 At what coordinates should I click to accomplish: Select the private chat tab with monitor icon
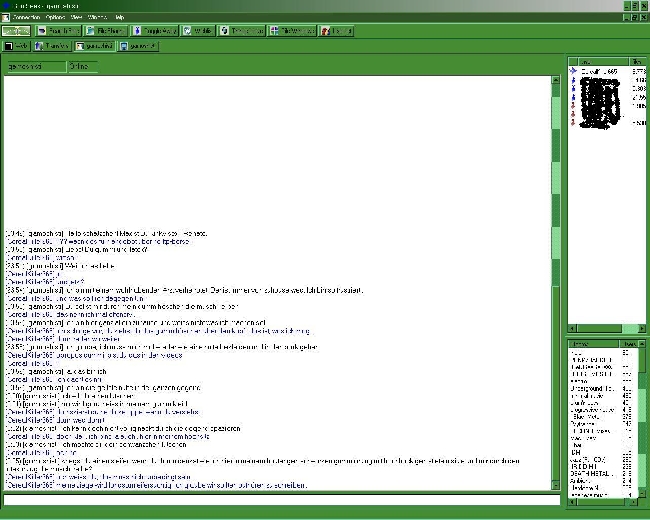[x=137, y=46]
